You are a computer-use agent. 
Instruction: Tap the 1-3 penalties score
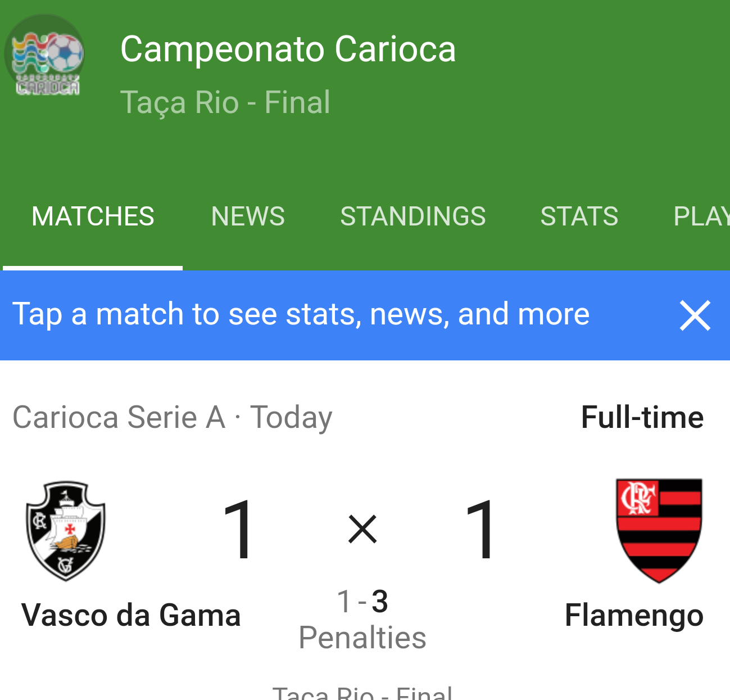pyautogui.click(x=362, y=602)
